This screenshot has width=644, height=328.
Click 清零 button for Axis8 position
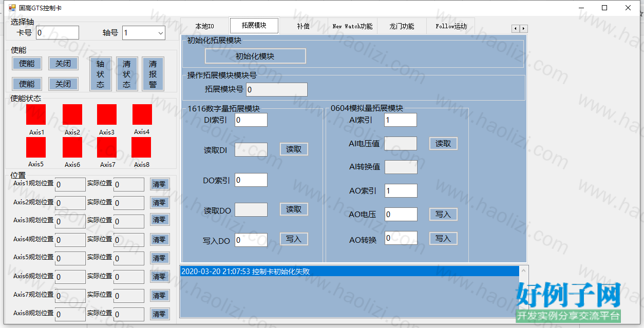coord(159,314)
